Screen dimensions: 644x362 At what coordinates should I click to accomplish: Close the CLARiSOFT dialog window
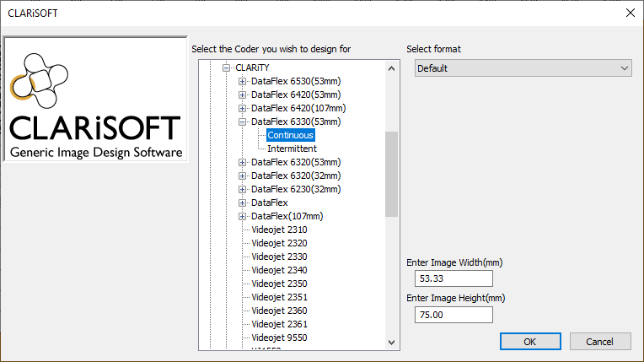click(629, 13)
